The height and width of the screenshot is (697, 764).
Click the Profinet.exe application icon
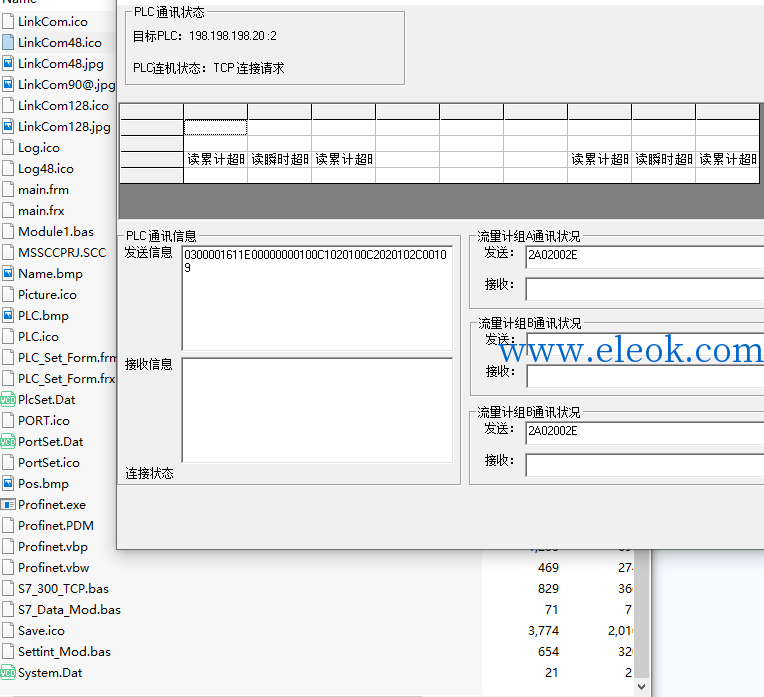(x=8, y=504)
